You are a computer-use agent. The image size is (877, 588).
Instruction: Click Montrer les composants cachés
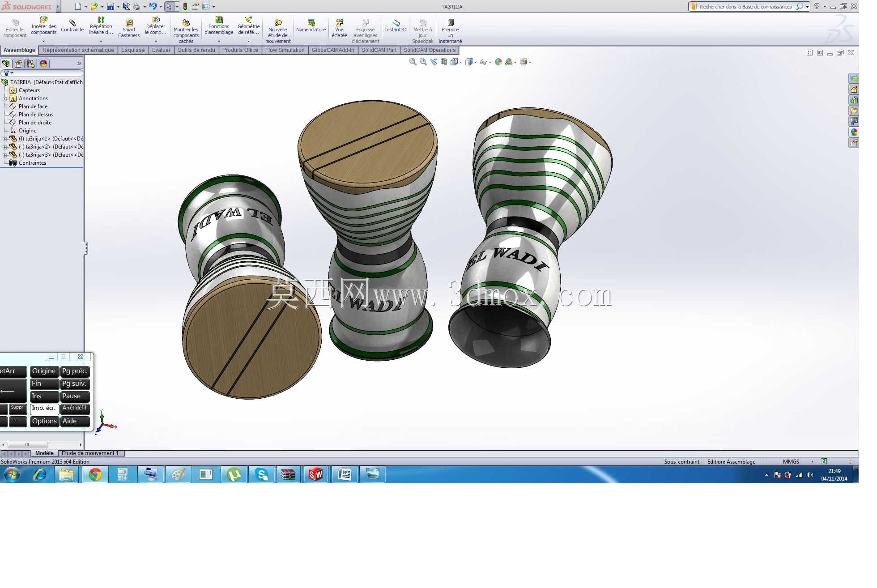point(186,31)
